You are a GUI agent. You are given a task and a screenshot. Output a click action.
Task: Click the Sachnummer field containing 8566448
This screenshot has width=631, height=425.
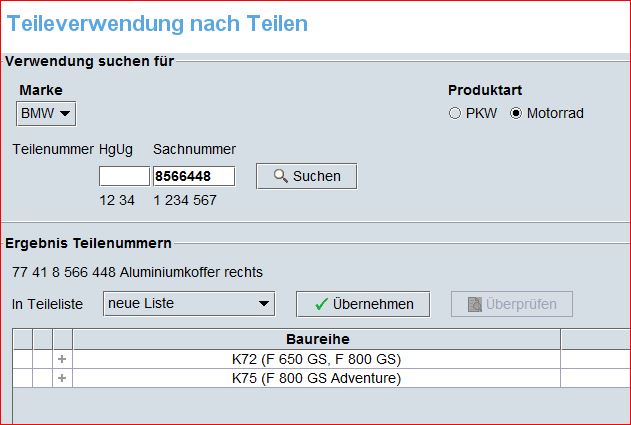(x=193, y=176)
